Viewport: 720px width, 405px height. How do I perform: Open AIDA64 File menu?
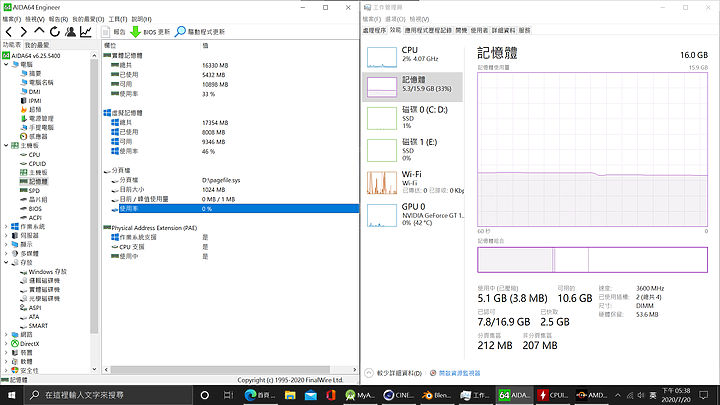11,19
